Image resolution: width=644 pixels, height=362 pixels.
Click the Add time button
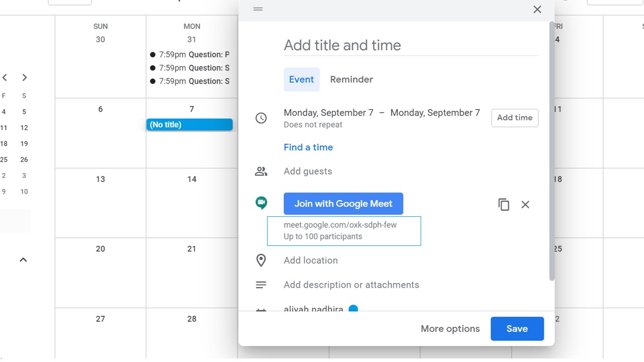pyautogui.click(x=514, y=118)
